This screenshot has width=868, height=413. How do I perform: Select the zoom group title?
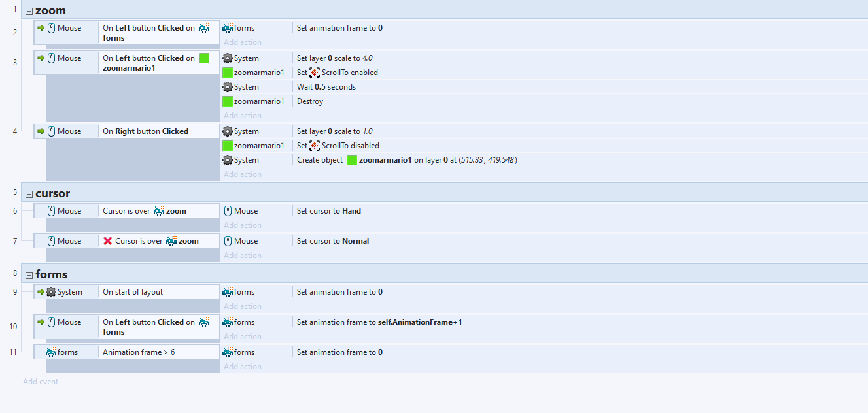tap(50, 10)
